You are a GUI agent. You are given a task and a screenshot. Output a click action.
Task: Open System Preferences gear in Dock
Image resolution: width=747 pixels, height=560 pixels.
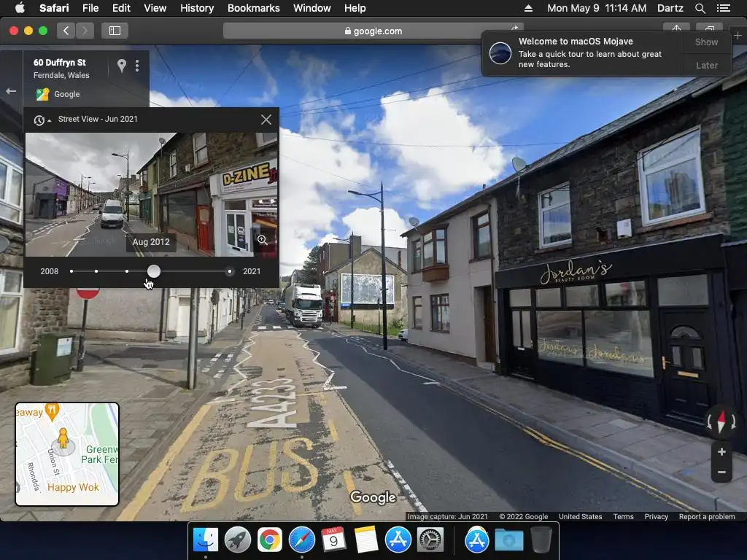click(x=430, y=540)
